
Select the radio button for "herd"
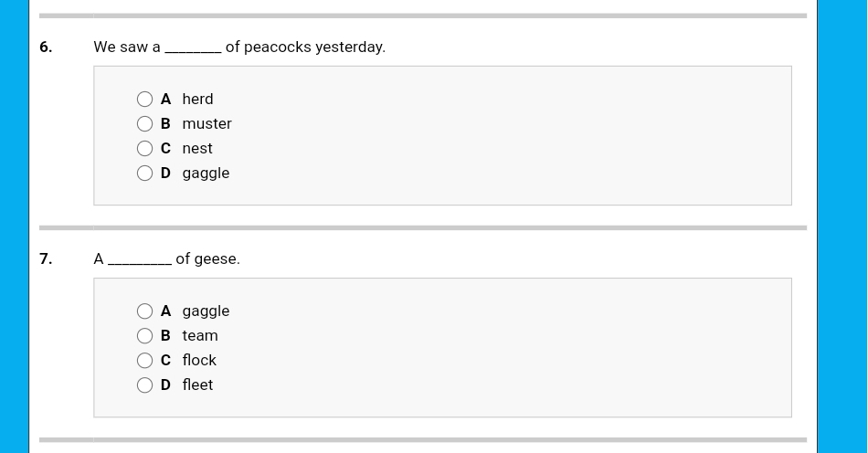coord(144,100)
